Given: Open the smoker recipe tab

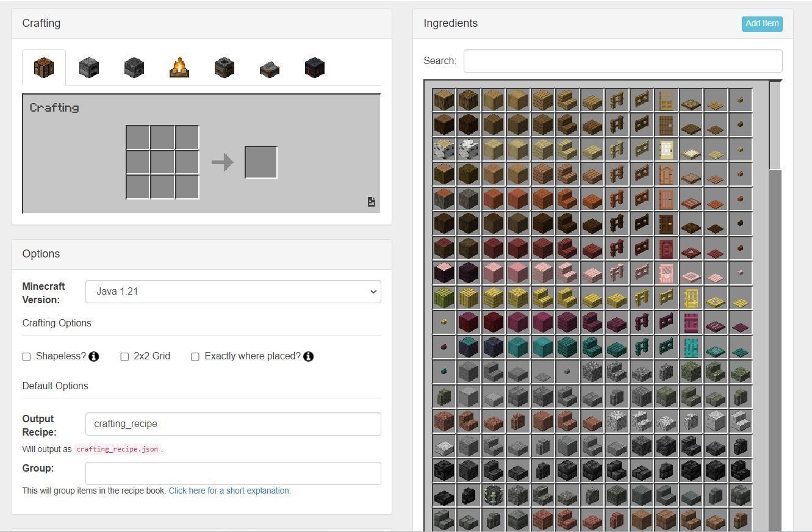Looking at the screenshot, I should [x=225, y=68].
